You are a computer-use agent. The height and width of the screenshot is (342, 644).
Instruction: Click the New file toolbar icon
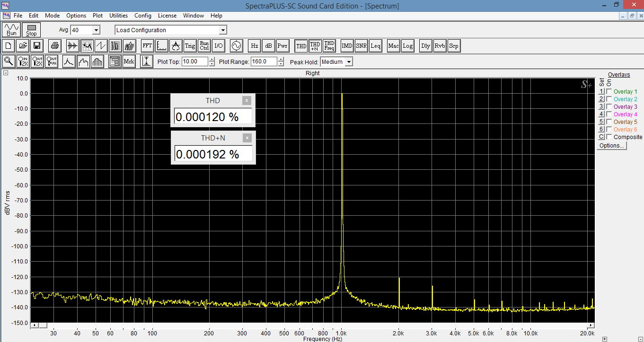(x=8, y=46)
